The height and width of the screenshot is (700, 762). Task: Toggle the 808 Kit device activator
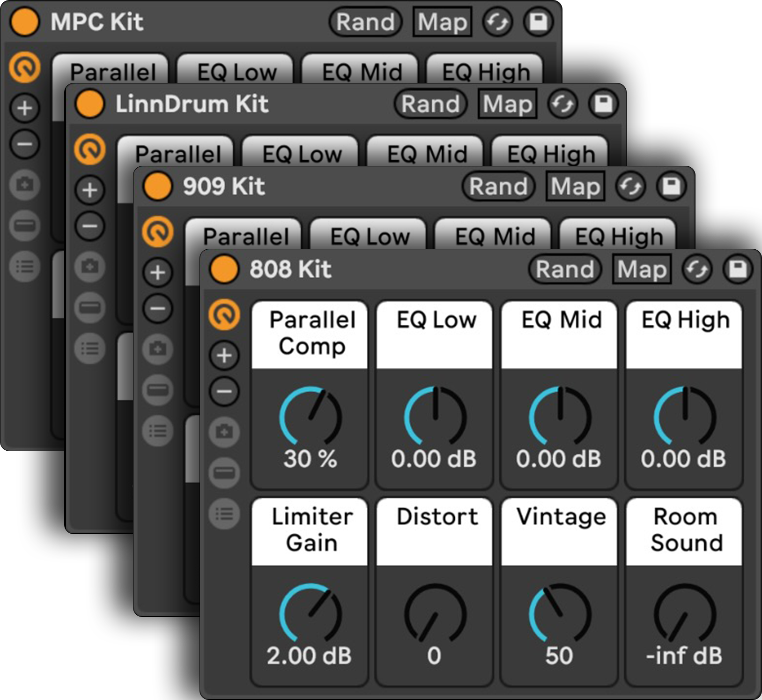[x=224, y=269]
